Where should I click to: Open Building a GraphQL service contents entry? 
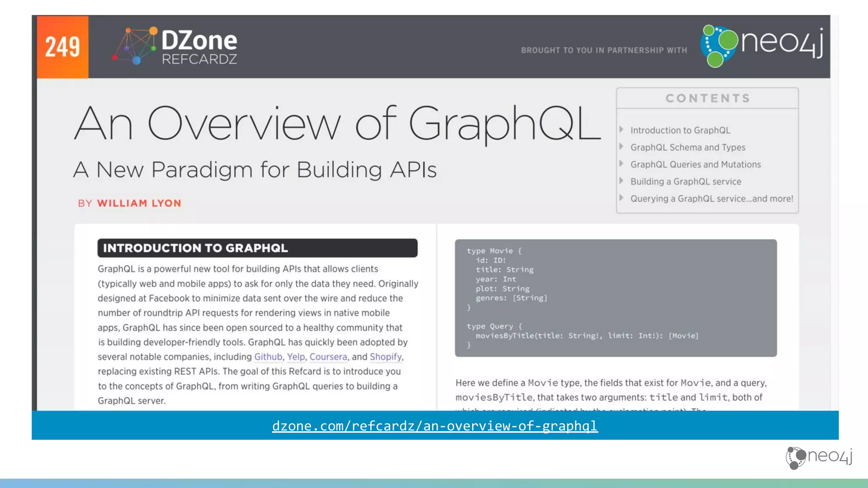(x=686, y=181)
